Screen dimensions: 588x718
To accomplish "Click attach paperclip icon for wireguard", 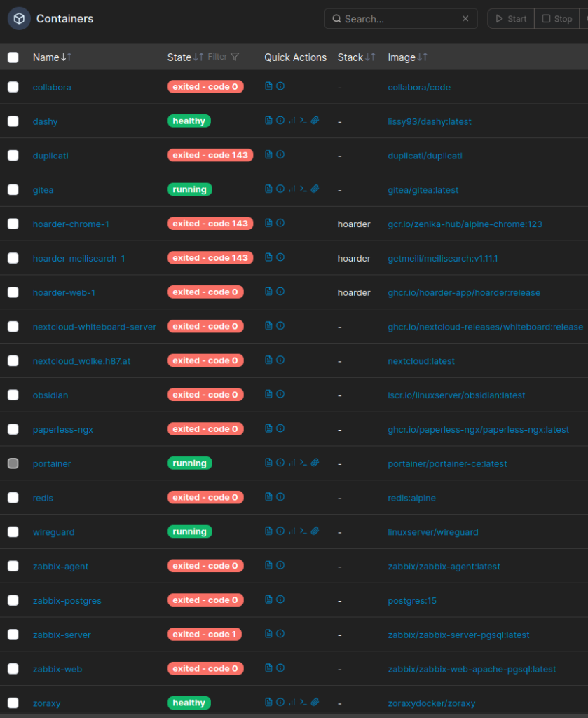I will 315,531.
